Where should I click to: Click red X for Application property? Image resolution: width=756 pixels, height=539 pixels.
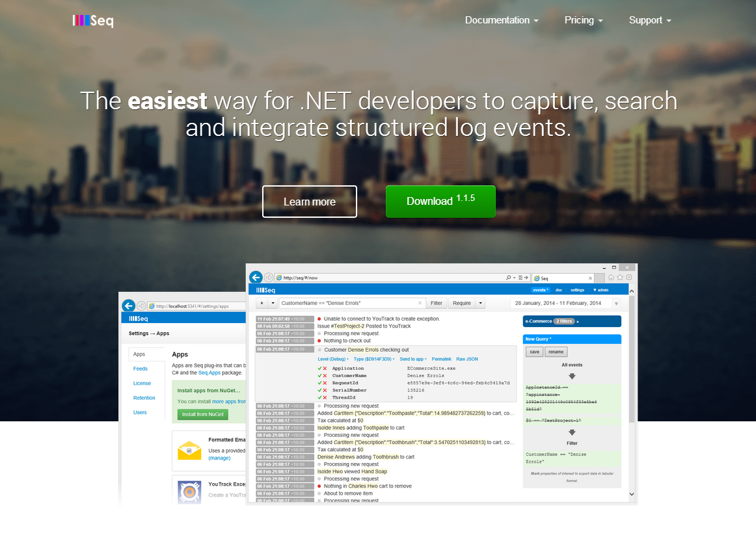[x=325, y=369]
